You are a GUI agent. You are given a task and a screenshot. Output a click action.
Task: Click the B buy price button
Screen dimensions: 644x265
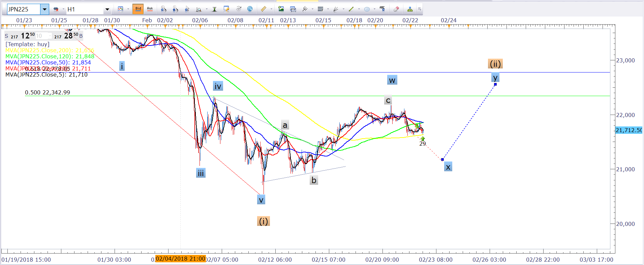click(81, 36)
